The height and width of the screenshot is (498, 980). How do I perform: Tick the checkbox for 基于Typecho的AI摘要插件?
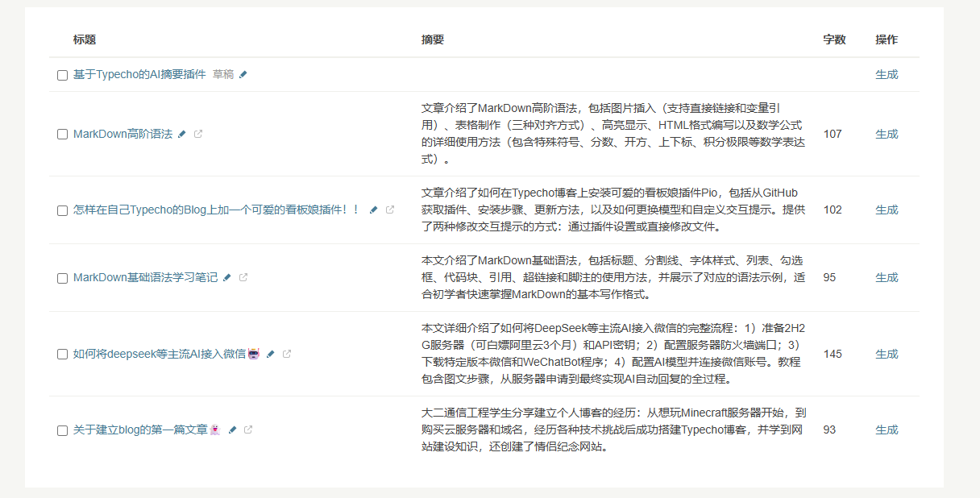(x=62, y=75)
